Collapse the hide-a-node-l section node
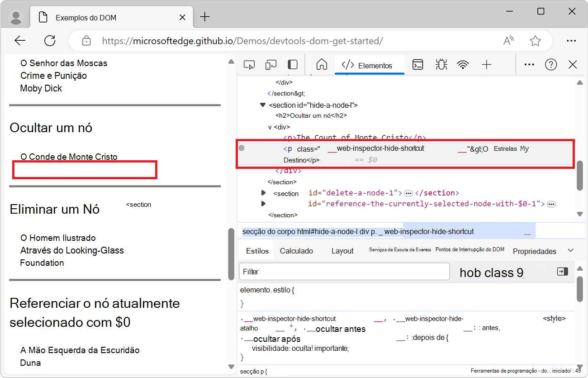Image resolution: width=588 pixels, height=378 pixels. click(x=263, y=105)
